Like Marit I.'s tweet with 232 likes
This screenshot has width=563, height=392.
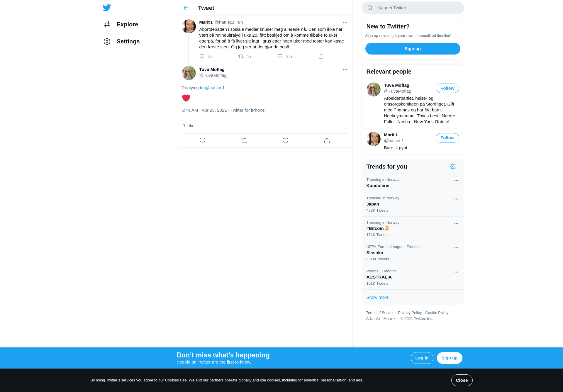click(280, 56)
